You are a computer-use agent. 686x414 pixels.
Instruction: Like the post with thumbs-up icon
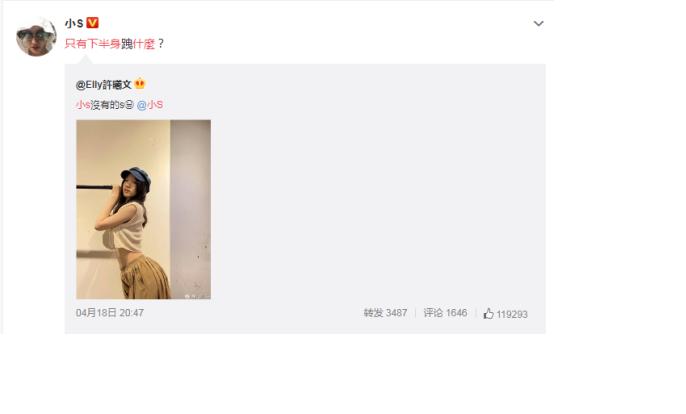pyautogui.click(x=489, y=313)
